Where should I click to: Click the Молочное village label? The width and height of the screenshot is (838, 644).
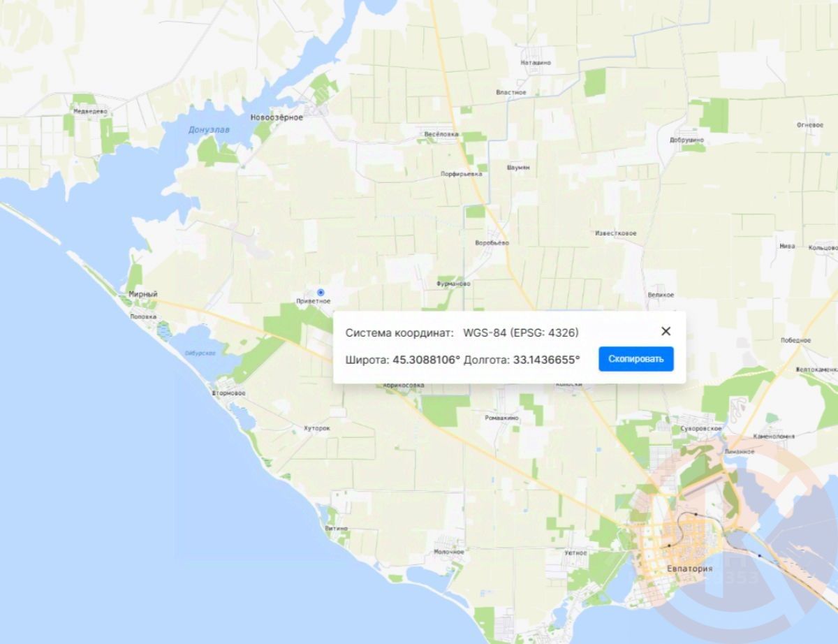[448, 552]
